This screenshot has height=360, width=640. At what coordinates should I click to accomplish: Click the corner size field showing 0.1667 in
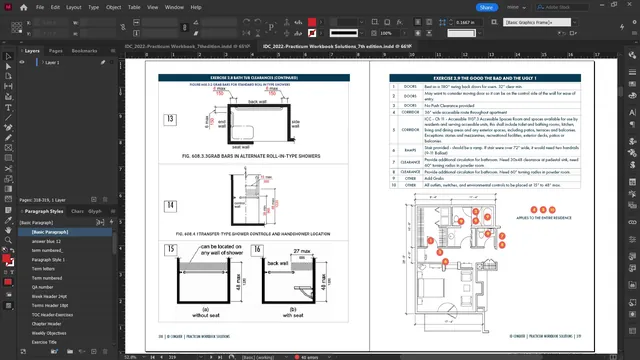pos(469,22)
